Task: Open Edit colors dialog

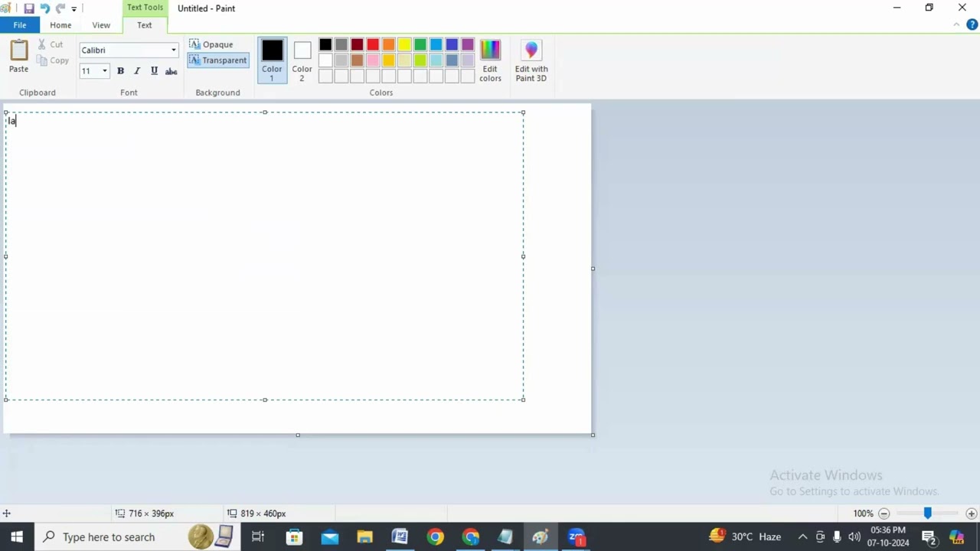Action: tap(490, 60)
